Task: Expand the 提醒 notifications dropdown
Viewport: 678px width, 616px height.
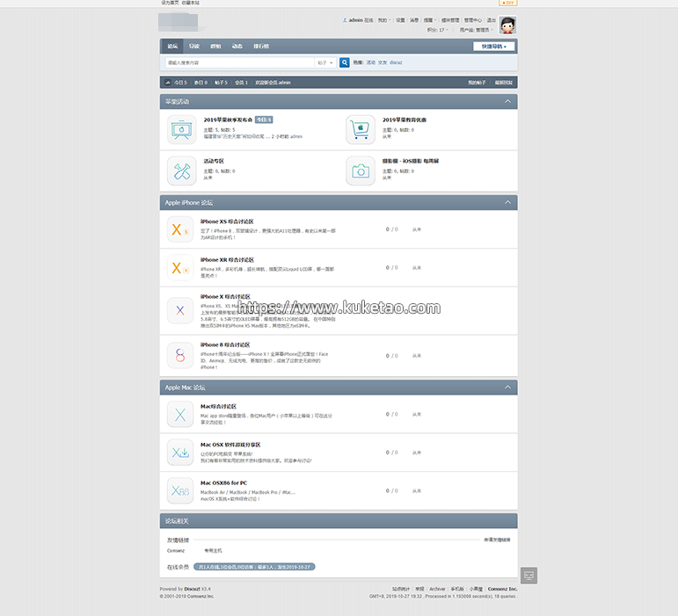Action: point(430,20)
